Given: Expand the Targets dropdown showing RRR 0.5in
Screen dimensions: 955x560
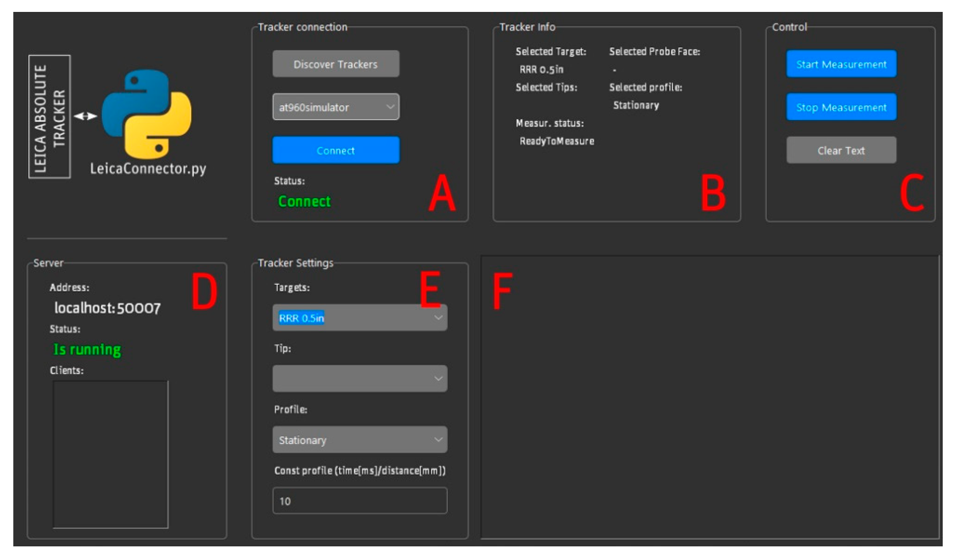Looking at the screenshot, I should [x=359, y=318].
